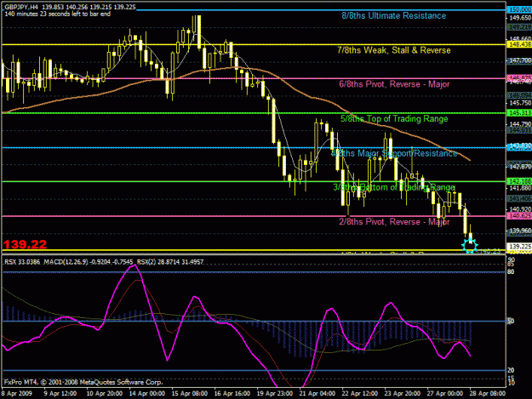Click the '27 Apr 00:00' date label
532x399 pixels.
[445, 394]
